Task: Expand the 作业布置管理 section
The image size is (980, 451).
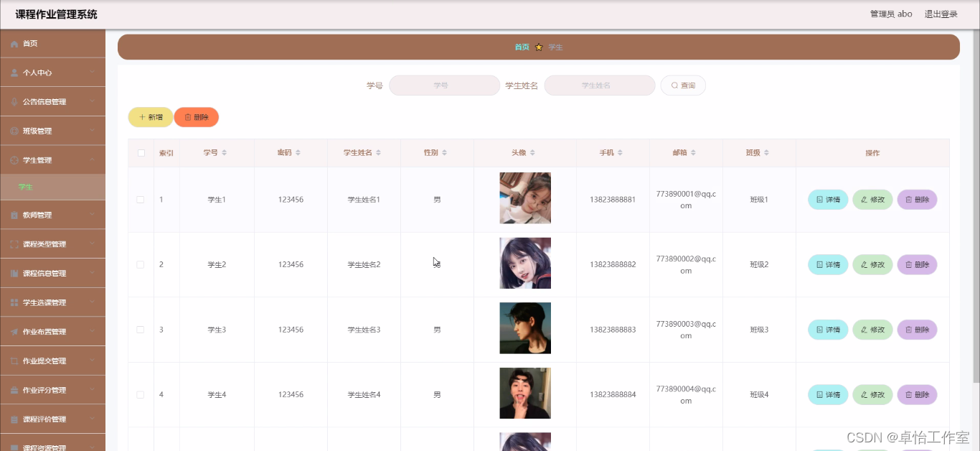Action: [x=52, y=331]
